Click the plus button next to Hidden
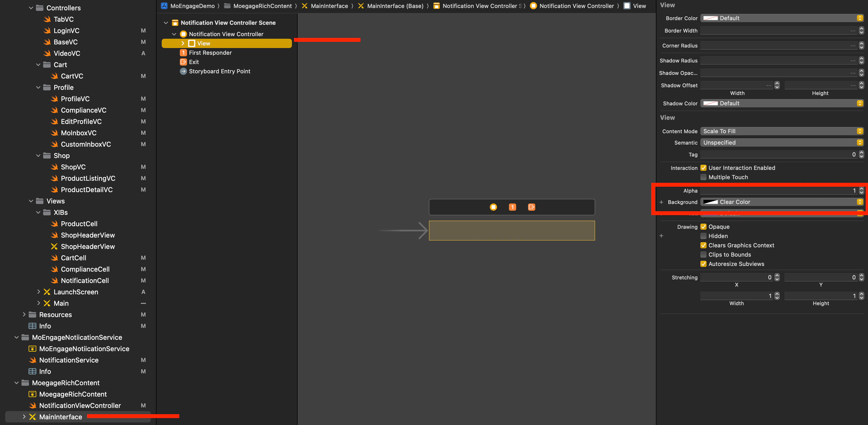 tap(661, 236)
